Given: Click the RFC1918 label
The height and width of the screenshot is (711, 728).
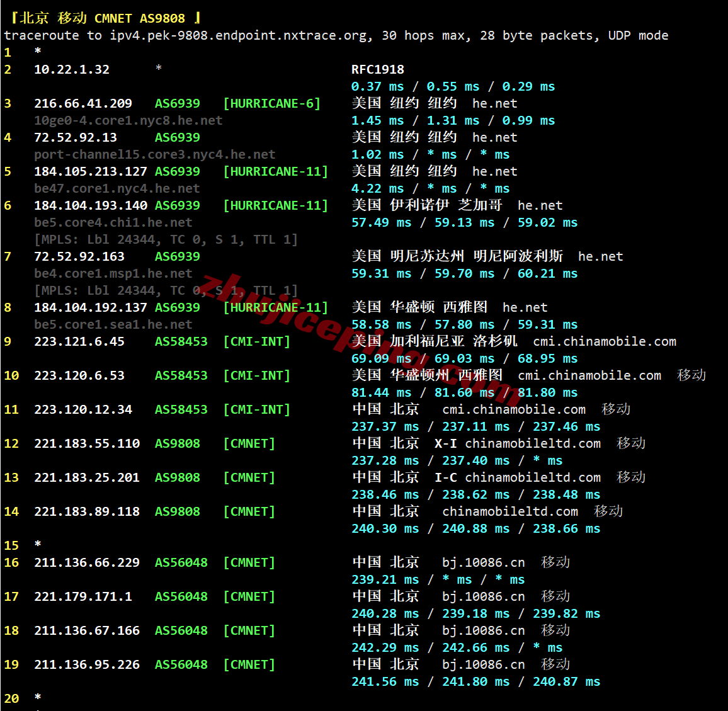Looking at the screenshot, I should pyautogui.click(x=377, y=70).
